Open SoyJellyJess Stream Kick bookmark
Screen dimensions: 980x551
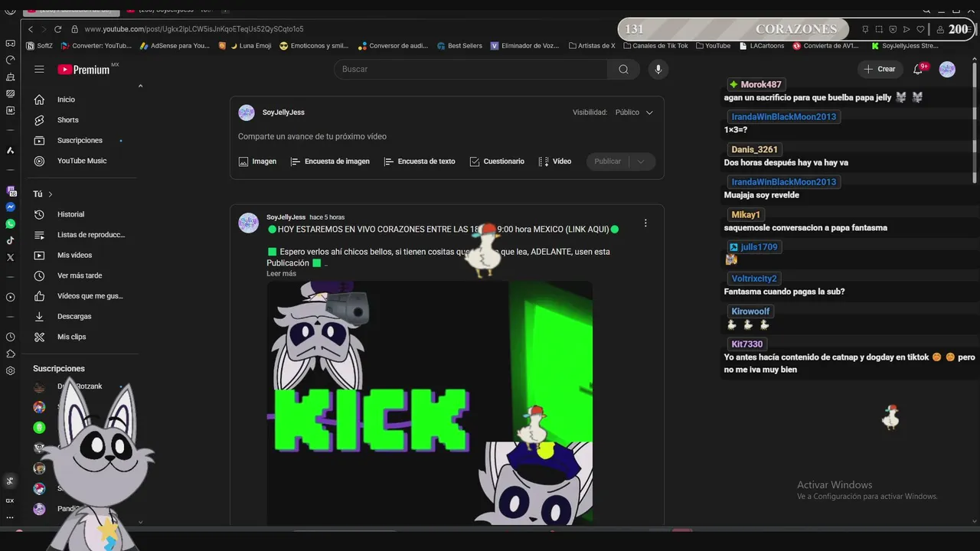tap(904, 46)
